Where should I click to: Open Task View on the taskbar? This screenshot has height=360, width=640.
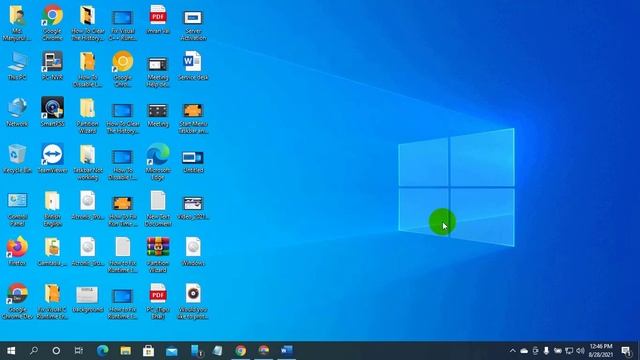(79, 351)
